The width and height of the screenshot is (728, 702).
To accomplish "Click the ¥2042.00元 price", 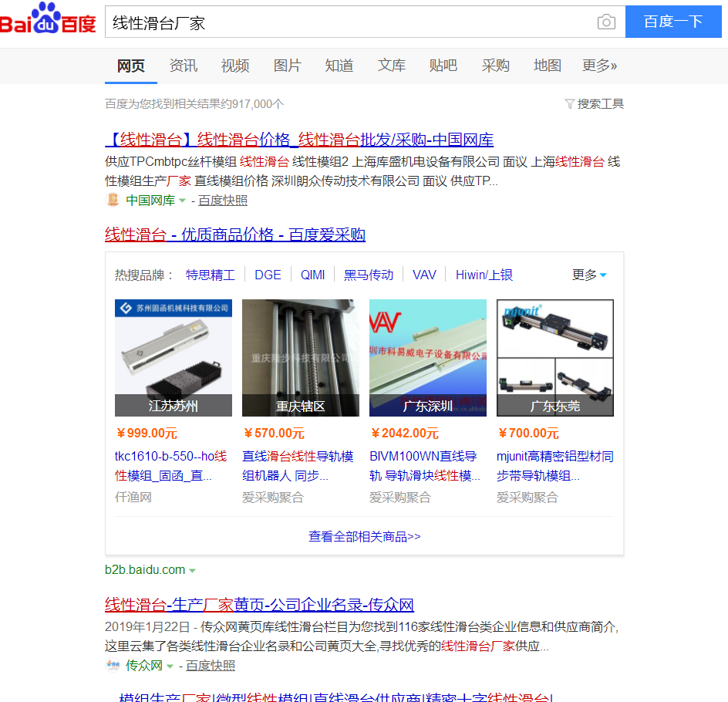I will pyautogui.click(x=405, y=434).
